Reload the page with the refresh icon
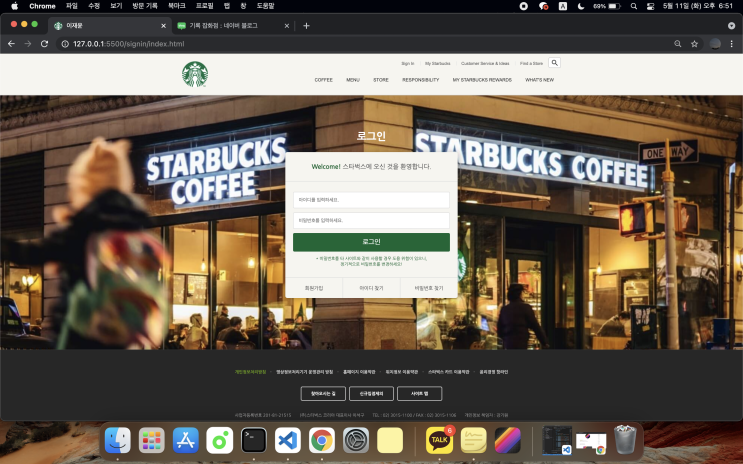 [x=45, y=44]
